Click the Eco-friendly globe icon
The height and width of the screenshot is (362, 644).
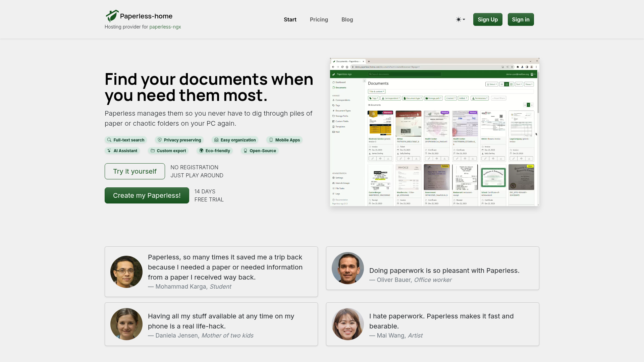coord(201,151)
